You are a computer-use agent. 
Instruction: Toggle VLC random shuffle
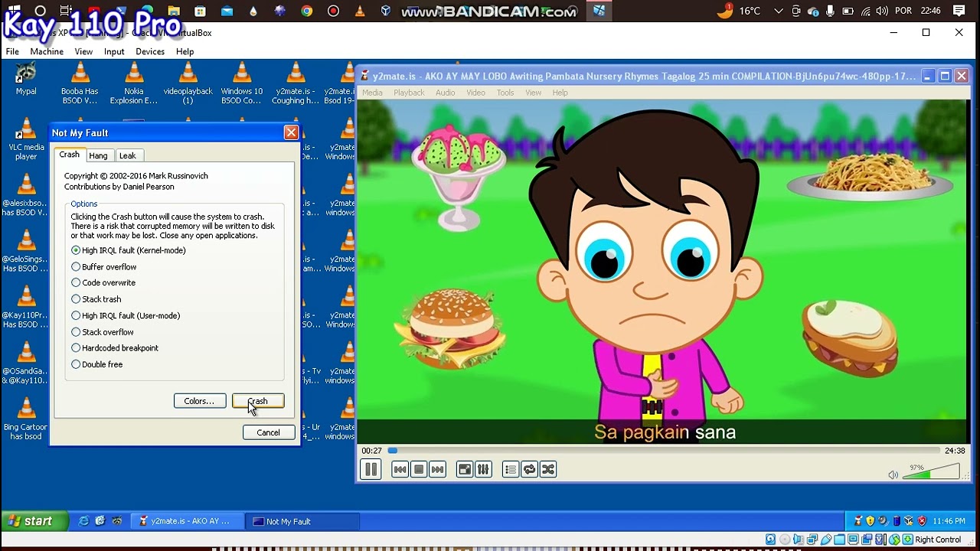548,469
